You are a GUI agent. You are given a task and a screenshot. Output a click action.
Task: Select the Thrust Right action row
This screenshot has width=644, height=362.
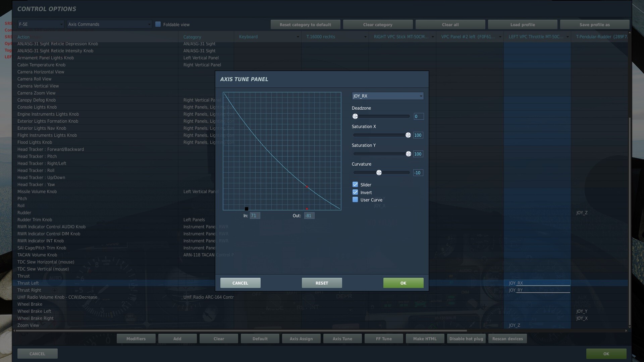30,290
